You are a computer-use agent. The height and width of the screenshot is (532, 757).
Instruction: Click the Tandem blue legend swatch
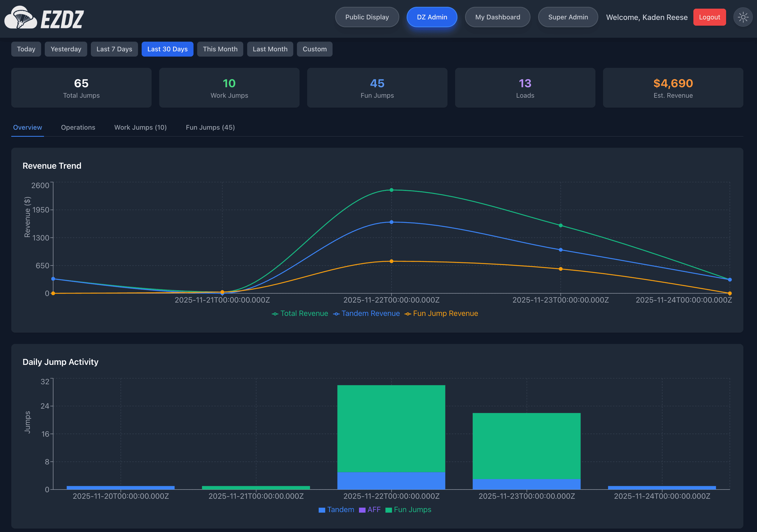coord(322,510)
